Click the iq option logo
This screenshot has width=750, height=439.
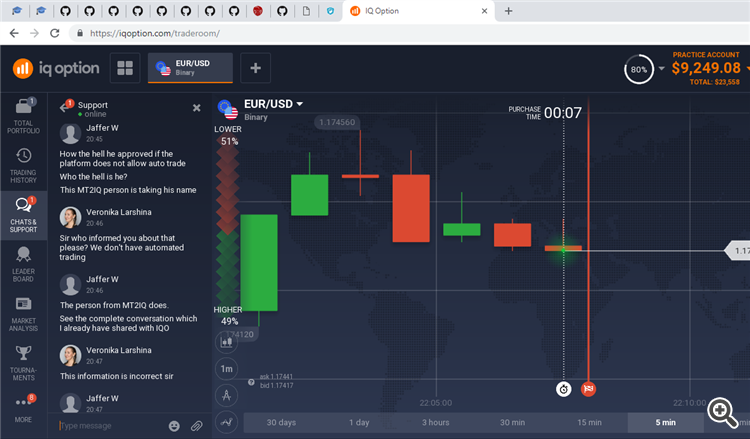pos(56,68)
